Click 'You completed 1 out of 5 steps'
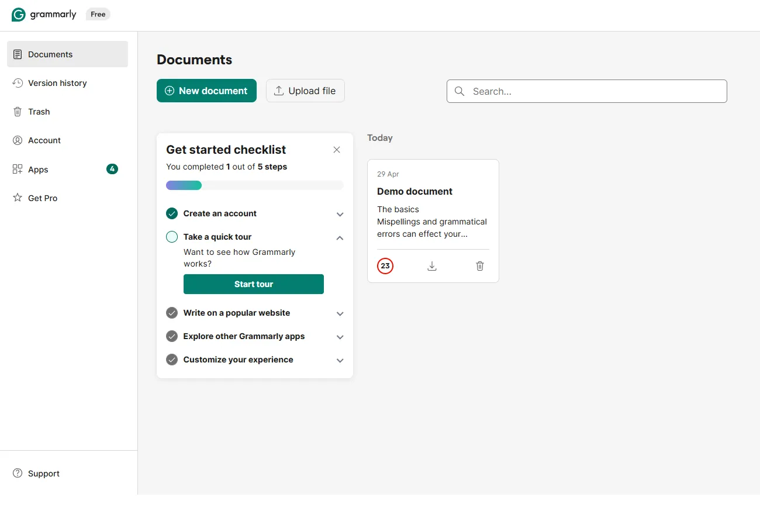Screen dimensions: 760x532 (x=227, y=167)
